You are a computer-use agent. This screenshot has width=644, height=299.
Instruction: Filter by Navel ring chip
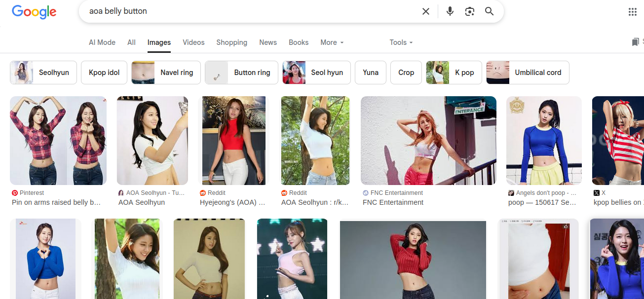[x=166, y=73]
